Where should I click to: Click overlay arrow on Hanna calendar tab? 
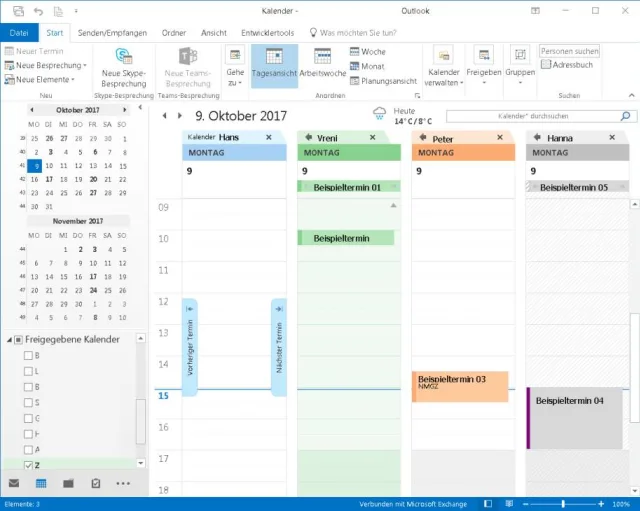pos(537,138)
